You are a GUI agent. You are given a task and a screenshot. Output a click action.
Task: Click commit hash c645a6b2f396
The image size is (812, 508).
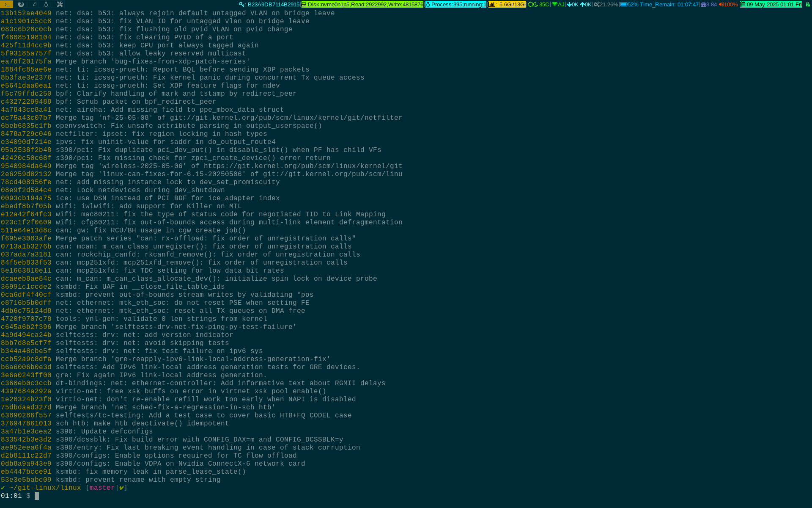click(x=26, y=327)
